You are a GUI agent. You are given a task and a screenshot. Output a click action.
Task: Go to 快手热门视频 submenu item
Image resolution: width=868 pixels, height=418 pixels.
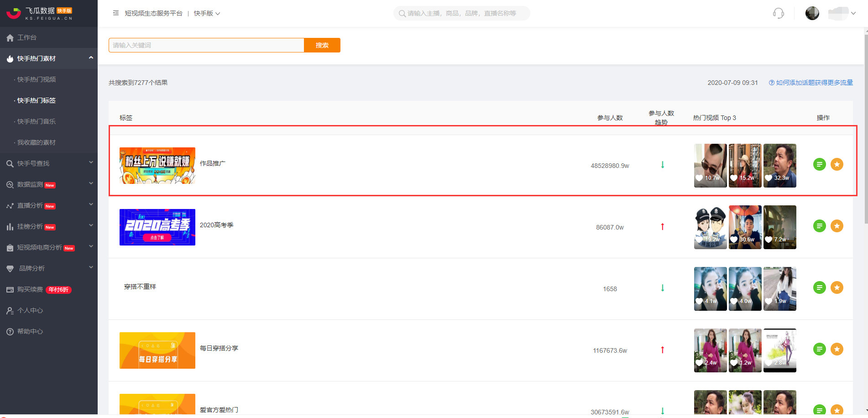coord(37,79)
